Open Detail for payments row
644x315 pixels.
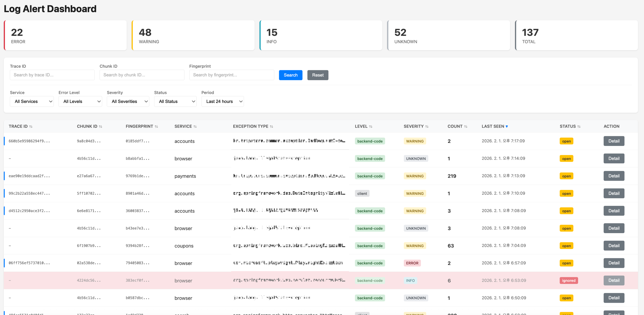pyautogui.click(x=614, y=176)
